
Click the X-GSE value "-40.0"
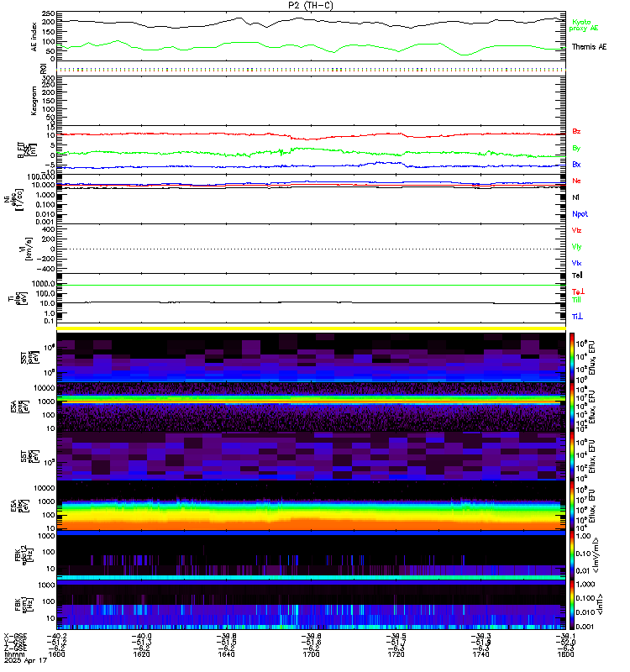[x=141, y=636]
